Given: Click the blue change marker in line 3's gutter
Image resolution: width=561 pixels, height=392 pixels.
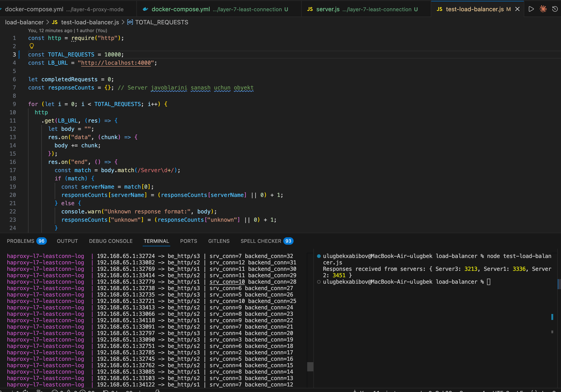Looking at the screenshot, I should coord(19,54).
